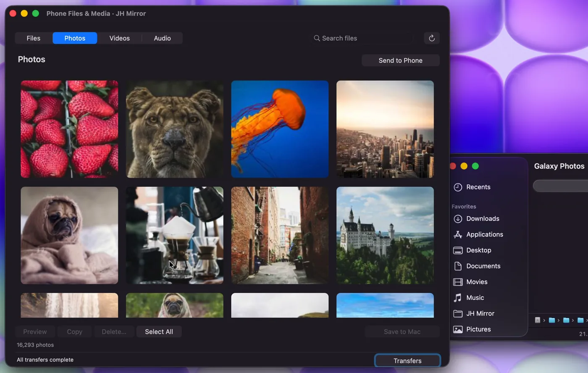Image resolution: width=588 pixels, height=373 pixels.
Task: Click the Preview button
Action: (35, 332)
